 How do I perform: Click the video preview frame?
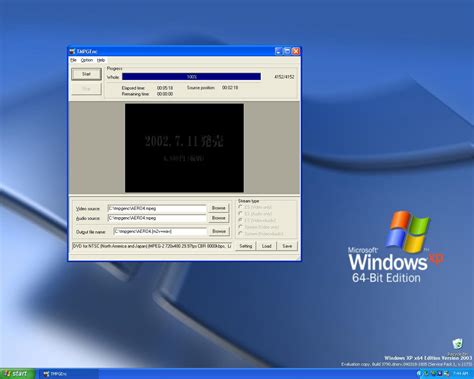coord(184,148)
